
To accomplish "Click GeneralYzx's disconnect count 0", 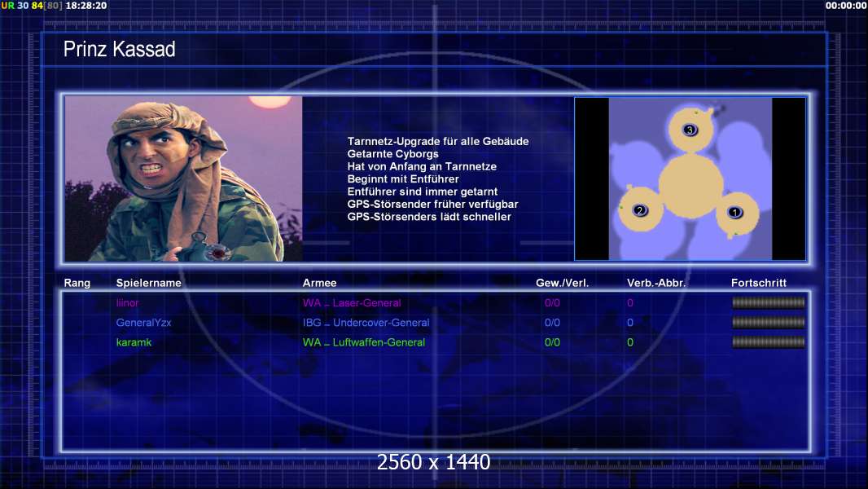I will click(630, 322).
